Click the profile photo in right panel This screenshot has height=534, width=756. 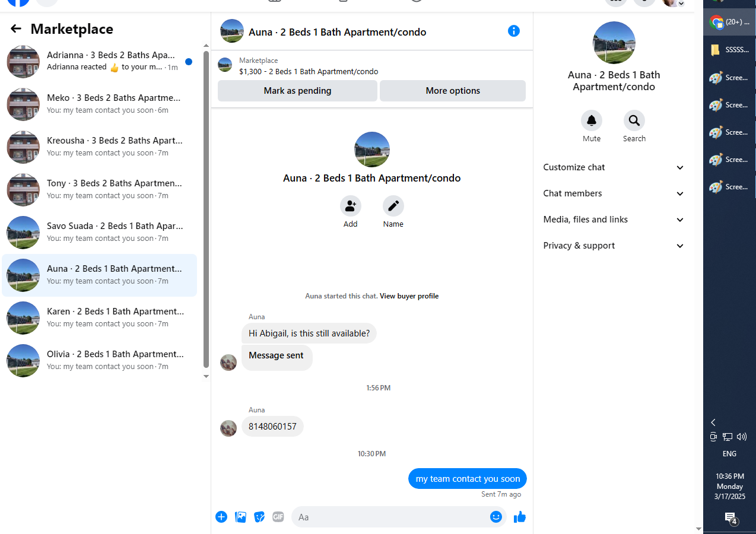click(614, 43)
